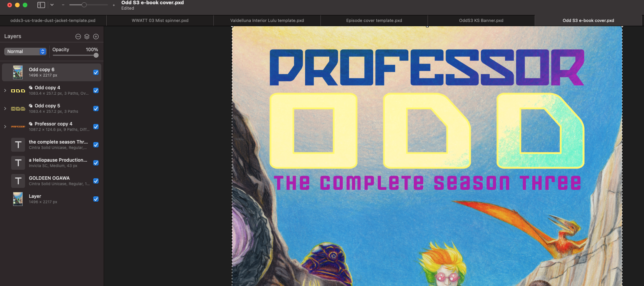Click the zoom out minus icon
The height and width of the screenshot is (286, 644).
(x=63, y=5)
